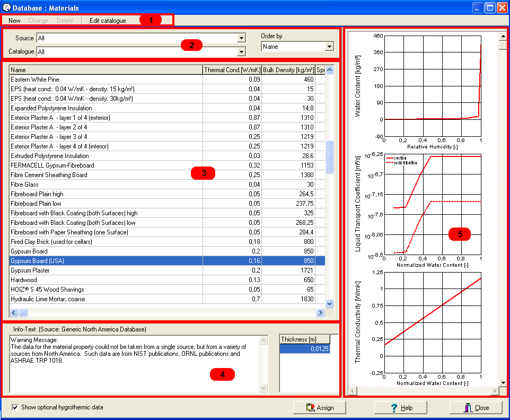Select Fibreboard with Black Coating high row
The width and height of the screenshot is (510, 420).
click(x=167, y=213)
